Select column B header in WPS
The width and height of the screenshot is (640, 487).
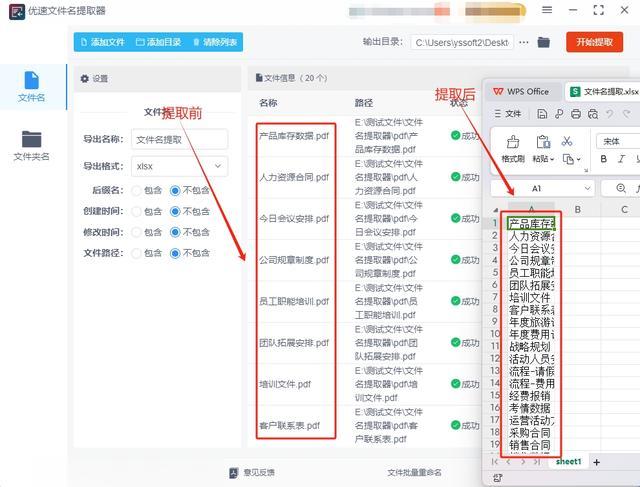578,209
